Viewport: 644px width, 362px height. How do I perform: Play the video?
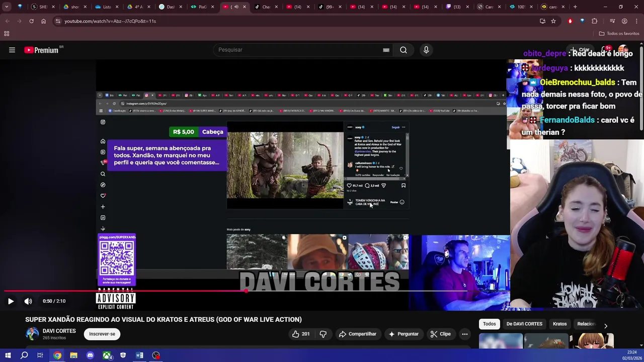[11, 301]
